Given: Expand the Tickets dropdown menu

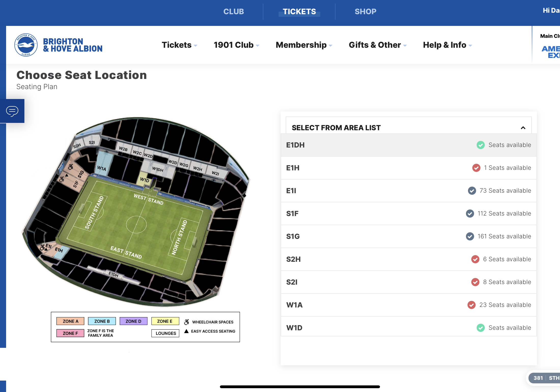Looking at the screenshot, I should coord(179,45).
